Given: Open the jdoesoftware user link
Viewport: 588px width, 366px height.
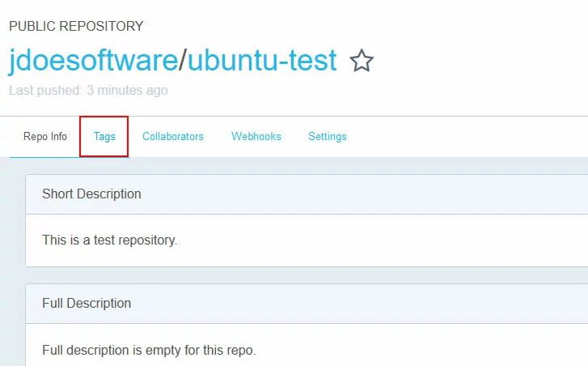Looking at the screenshot, I should pos(93,61).
